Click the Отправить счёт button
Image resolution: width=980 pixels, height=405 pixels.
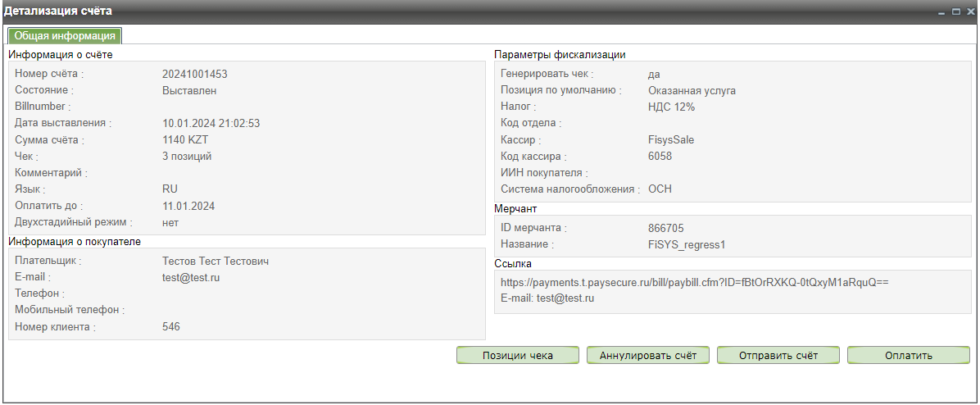(778, 355)
